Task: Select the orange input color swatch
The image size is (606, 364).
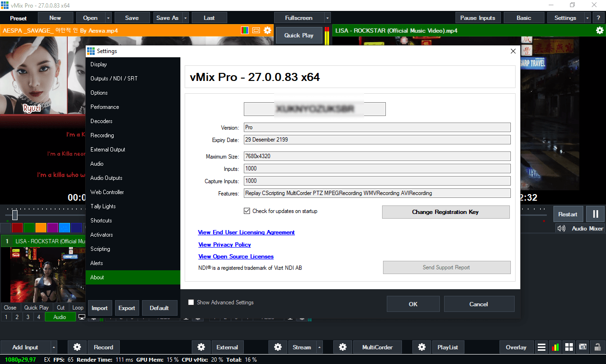Action: [x=41, y=228]
